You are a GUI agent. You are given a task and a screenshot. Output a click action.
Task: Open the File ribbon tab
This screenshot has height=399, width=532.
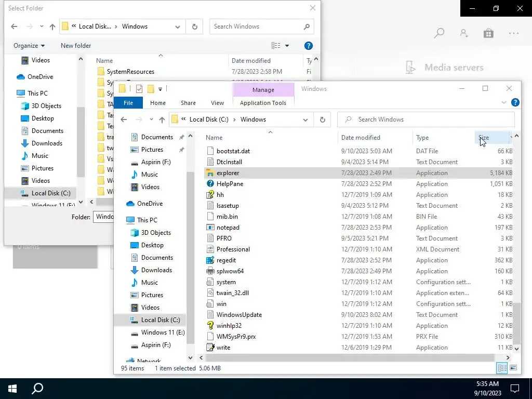coord(128,103)
